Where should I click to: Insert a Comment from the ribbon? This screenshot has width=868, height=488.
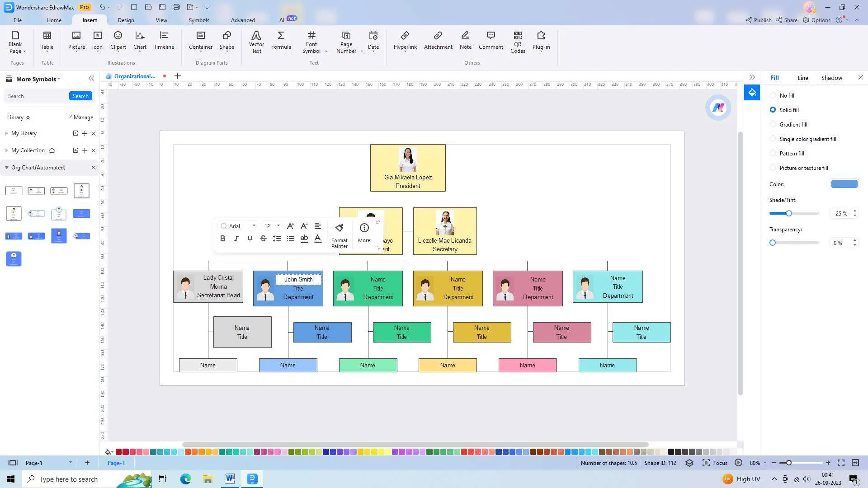[x=491, y=41]
